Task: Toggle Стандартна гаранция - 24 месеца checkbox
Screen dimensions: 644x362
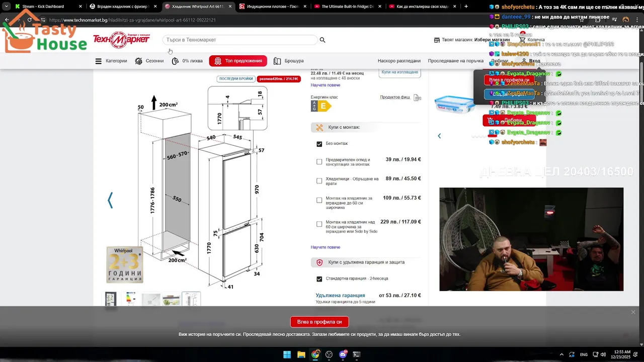Action: point(319,279)
